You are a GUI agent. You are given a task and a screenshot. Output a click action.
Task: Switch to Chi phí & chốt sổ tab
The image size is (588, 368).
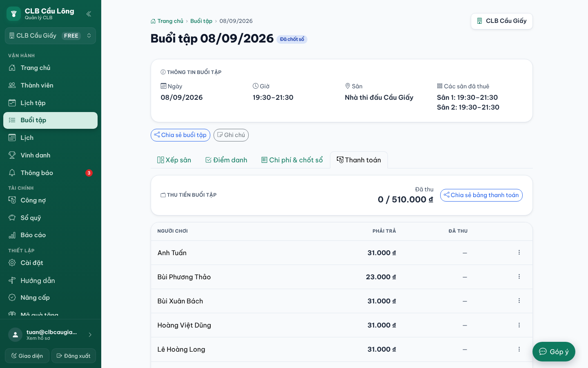pyautogui.click(x=292, y=160)
